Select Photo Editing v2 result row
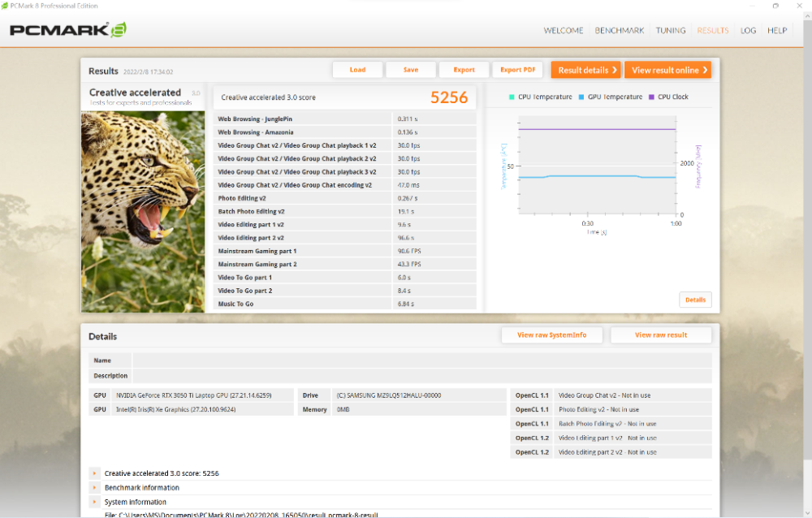 [345, 198]
